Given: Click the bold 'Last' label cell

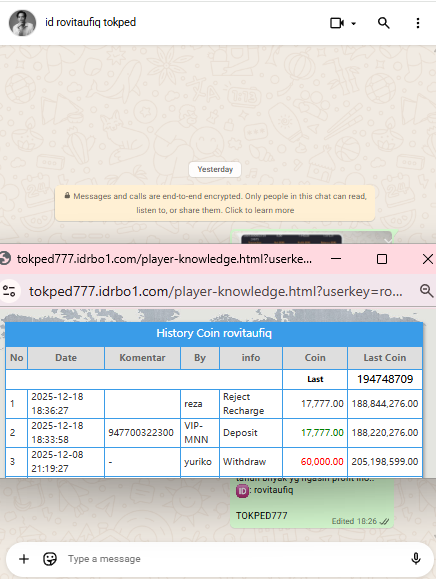Looking at the screenshot, I should pyautogui.click(x=315, y=379).
